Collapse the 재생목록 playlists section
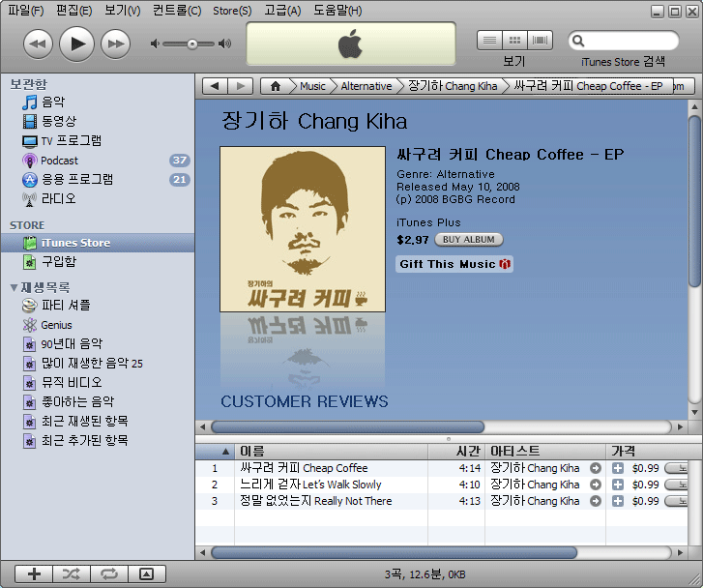This screenshot has width=703, height=588. pyautogui.click(x=14, y=287)
